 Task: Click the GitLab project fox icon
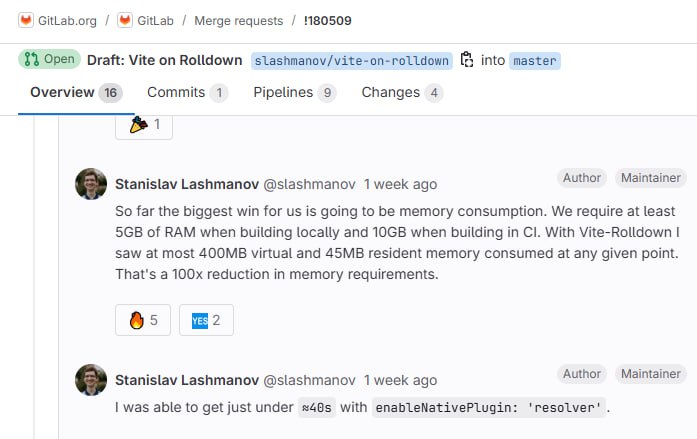click(x=125, y=20)
